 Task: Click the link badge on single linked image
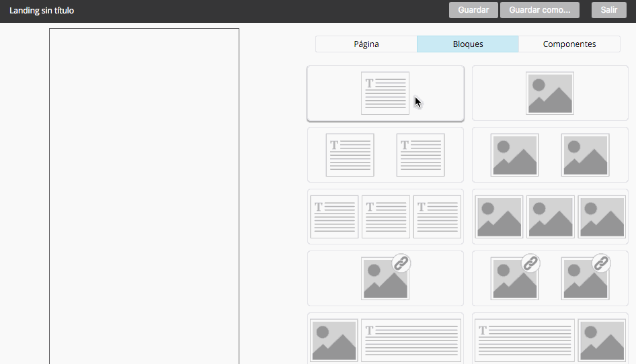pos(401,263)
